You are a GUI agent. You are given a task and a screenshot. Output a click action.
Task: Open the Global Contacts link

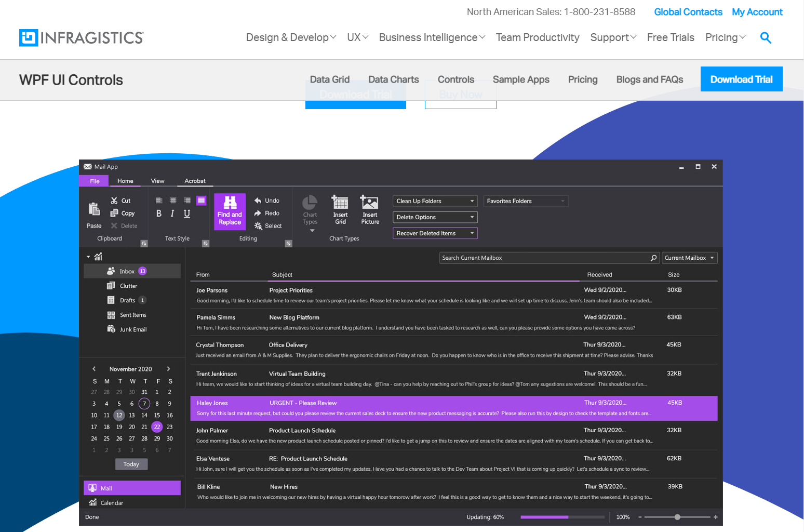[x=688, y=12]
